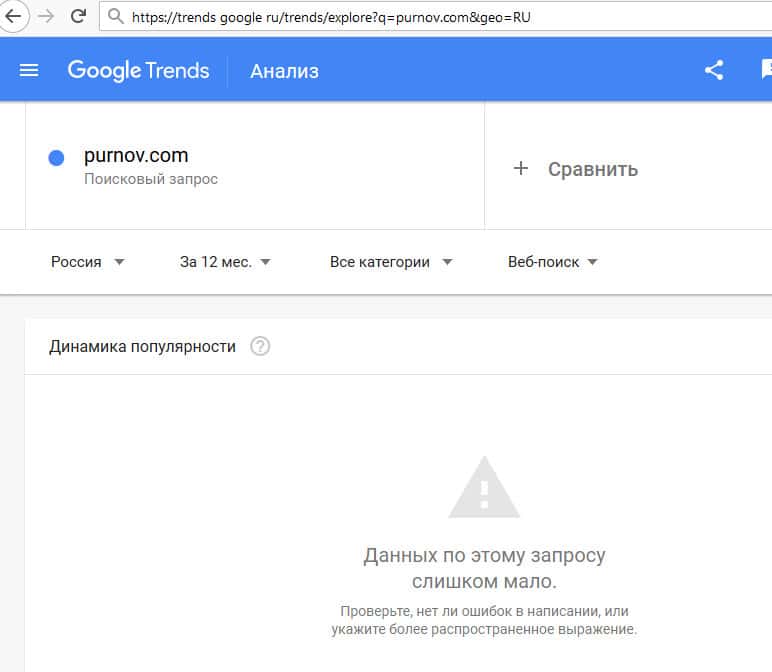Expand the Все категории dropdown
Screen dimensions: 772x672
pos(391,262)
